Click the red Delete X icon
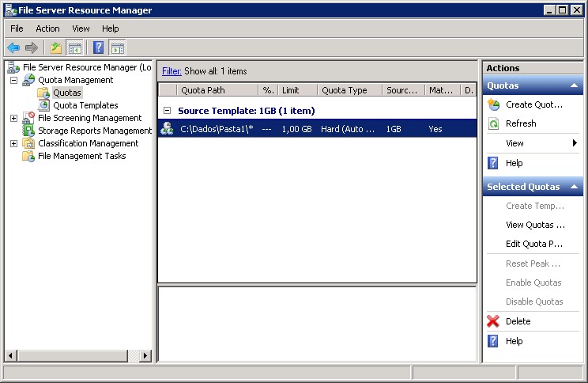This screenshot has height=383, width=588. coord(493,321)
